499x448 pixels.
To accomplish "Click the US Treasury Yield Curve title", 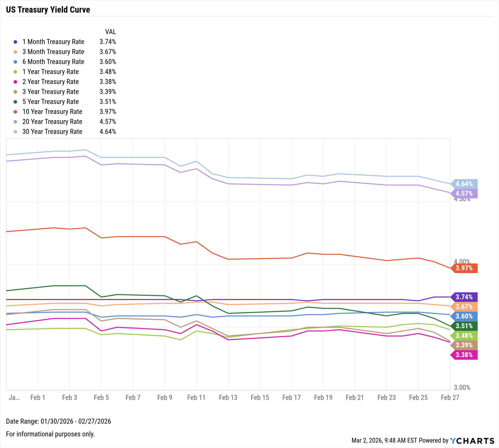I will (48, 10).
